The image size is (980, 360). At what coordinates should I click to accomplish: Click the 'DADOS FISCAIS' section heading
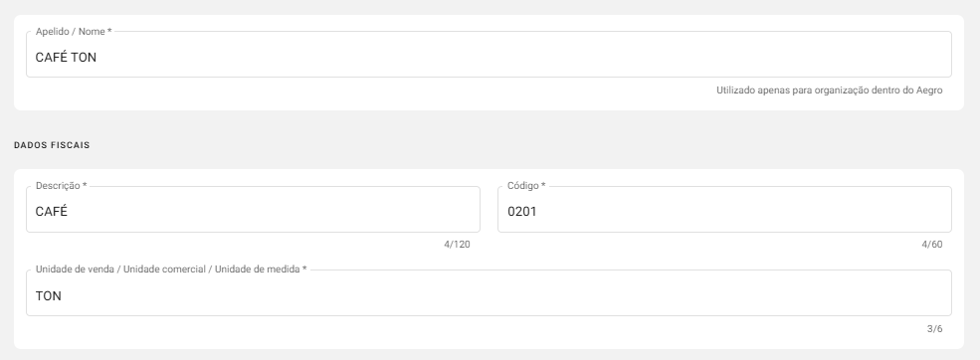coord(52,145)
